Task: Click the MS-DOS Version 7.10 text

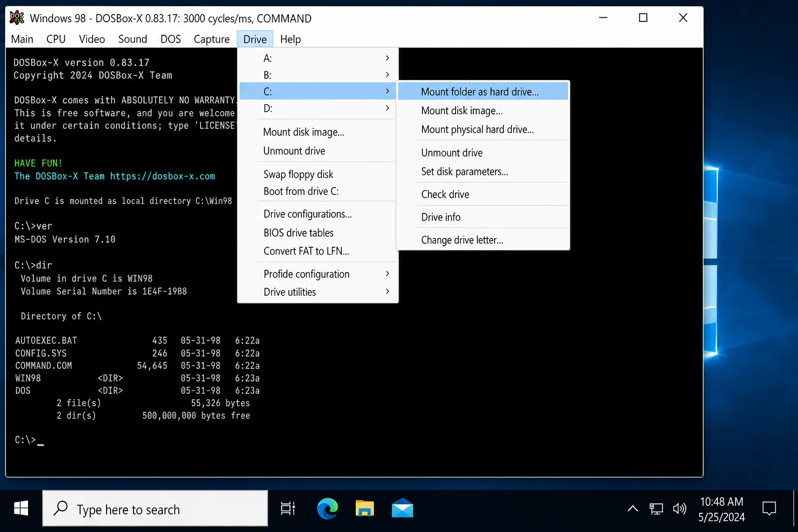Action: [65, 240]
